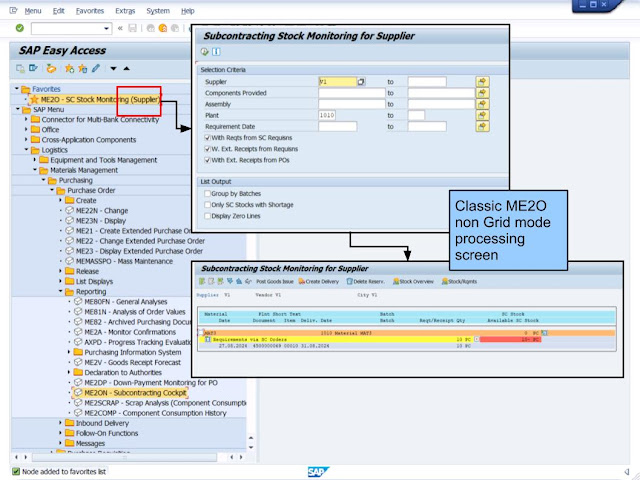Click the Plant field containing 1010
The height and width of the screenshot is (480, 640).
tap(327, 116)
